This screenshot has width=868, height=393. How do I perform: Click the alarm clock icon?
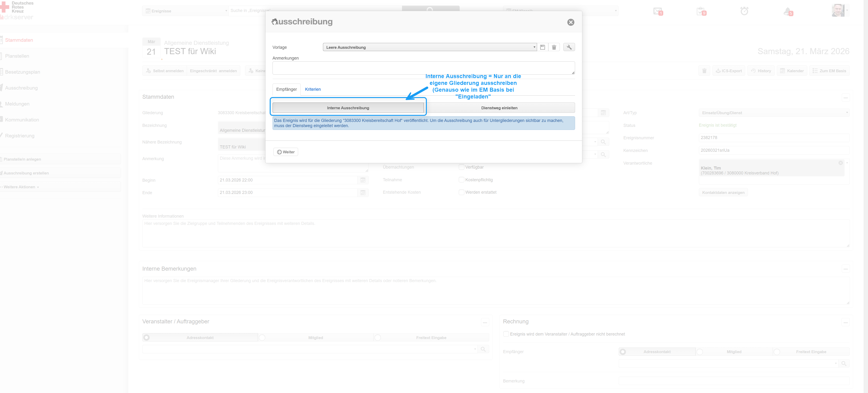click(744, 11)
